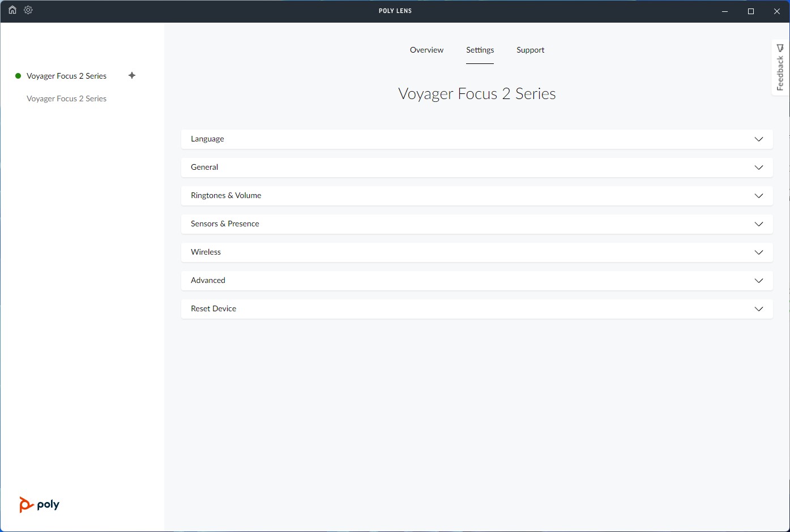Go to the Poly Lens home icon

12,10
